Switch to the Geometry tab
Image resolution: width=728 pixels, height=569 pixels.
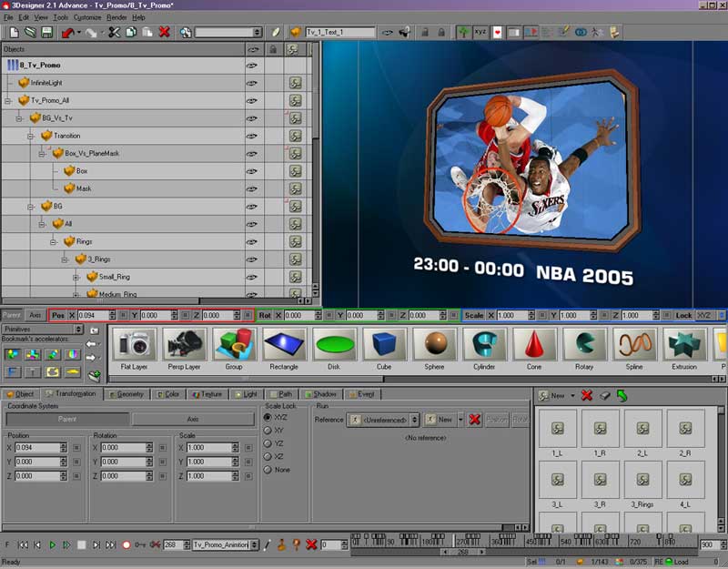tap(127, 394)
